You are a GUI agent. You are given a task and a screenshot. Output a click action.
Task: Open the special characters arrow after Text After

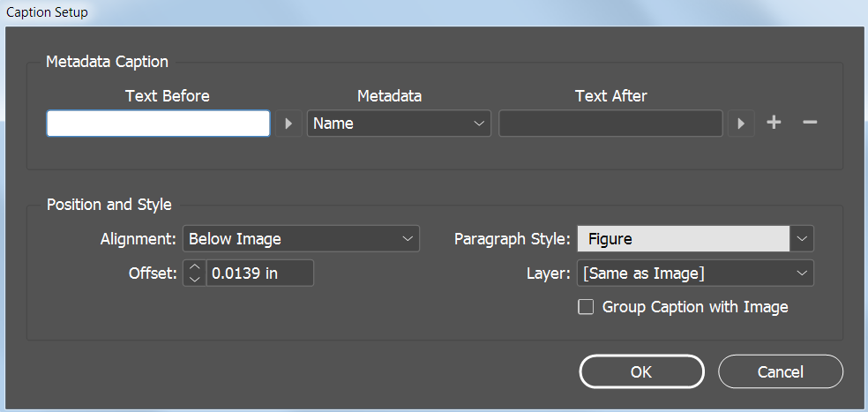click(741, 124)
